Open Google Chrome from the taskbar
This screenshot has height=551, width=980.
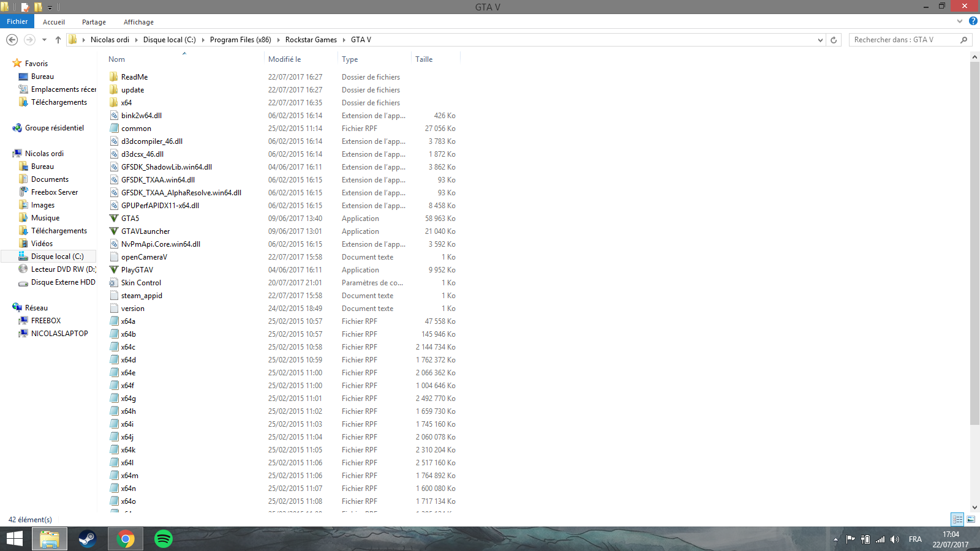point(126,539)
